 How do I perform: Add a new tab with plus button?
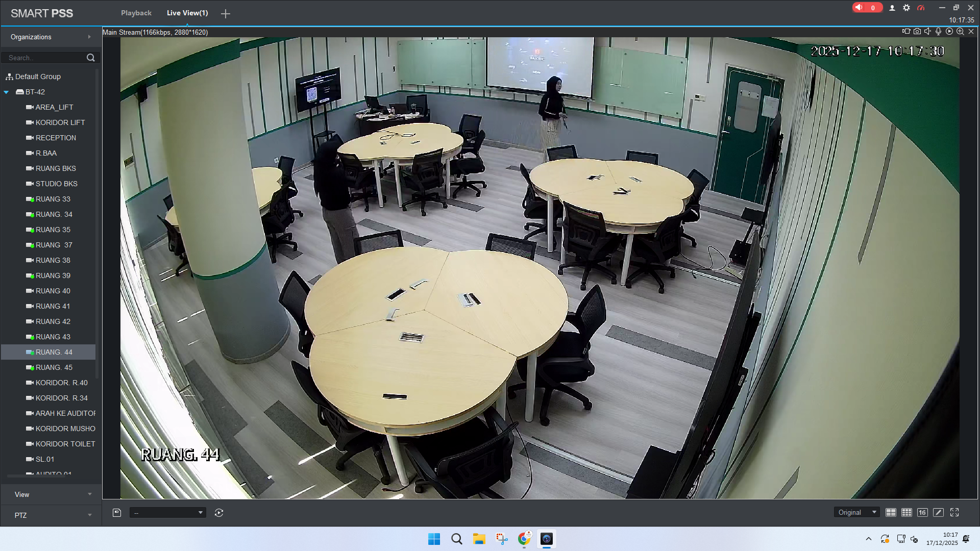click(226, 14)
